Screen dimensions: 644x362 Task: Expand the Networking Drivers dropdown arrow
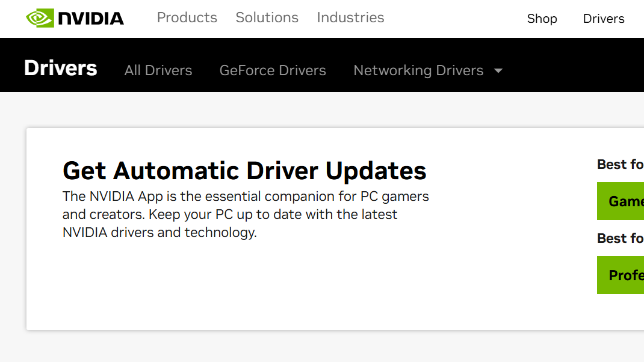(x=498, y=70)
